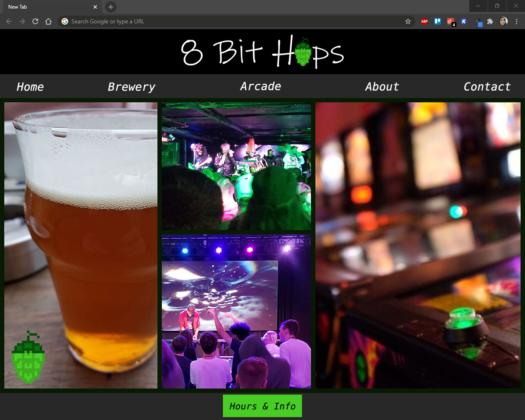Open the Arcade menu item
Image resolution: width=525 pixels, height=420 pixels.
coord(261,87)
